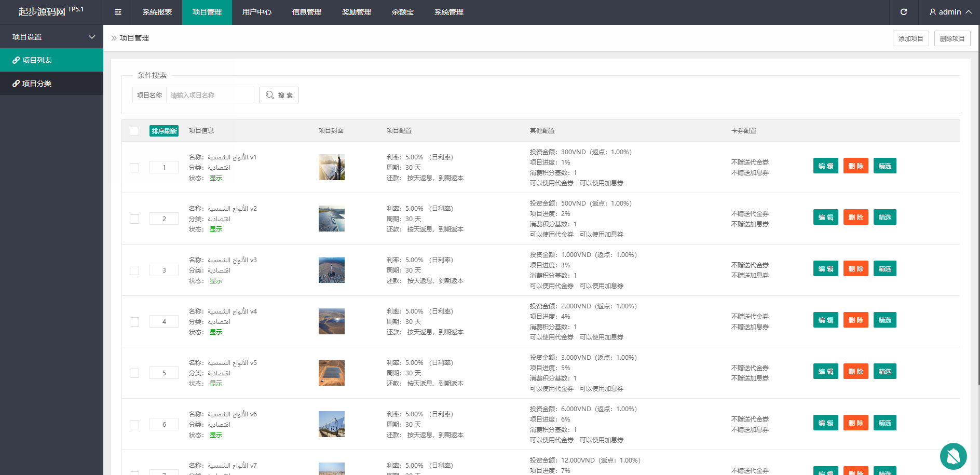Screen dimensions: 980x475
Task: Toggle the select-all checkbox in table header
Action: pyautogui.click(x=134, y=131)
